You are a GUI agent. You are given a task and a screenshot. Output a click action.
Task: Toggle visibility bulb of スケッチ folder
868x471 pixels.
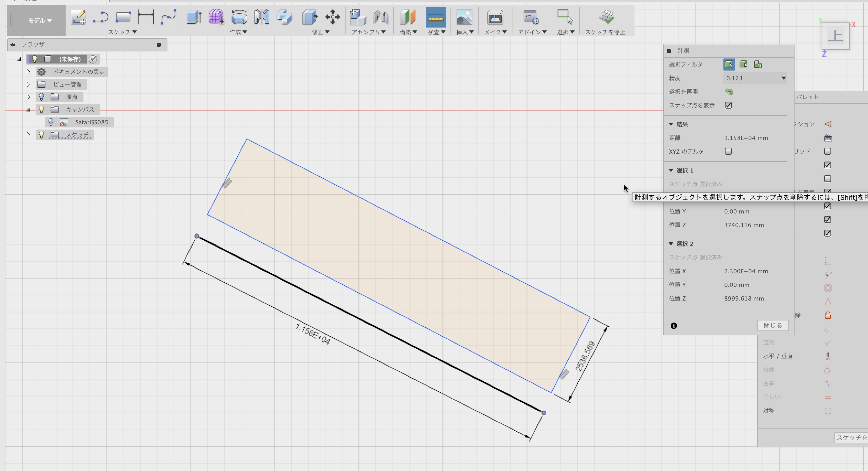pos(41,135)
